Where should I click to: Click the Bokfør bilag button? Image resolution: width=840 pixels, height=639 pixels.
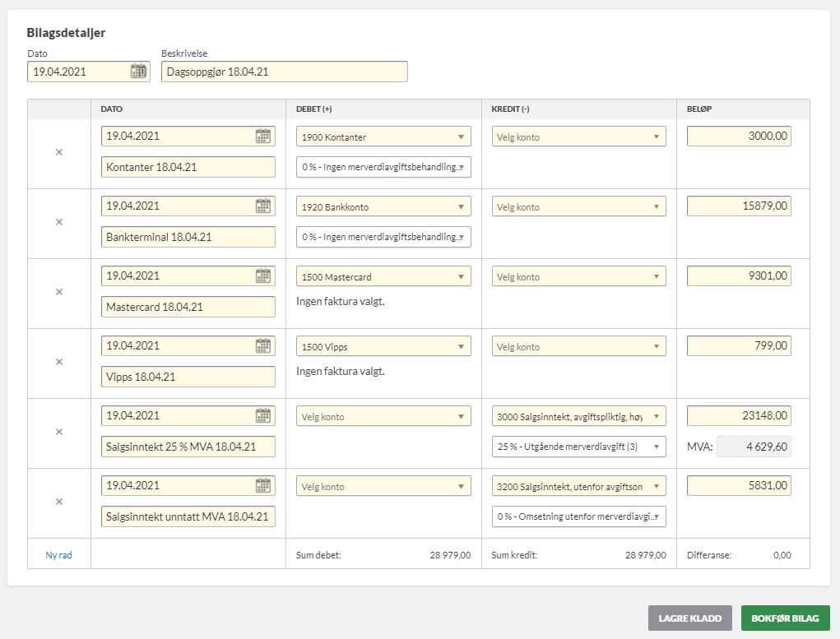click(x=785, y=618)
